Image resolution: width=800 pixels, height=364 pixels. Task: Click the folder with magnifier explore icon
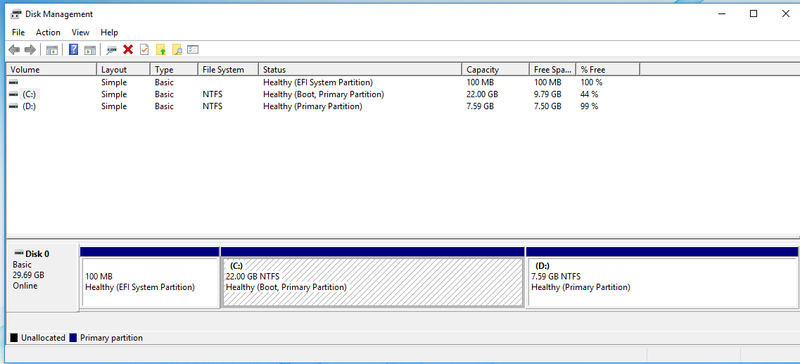pos(177,50)
